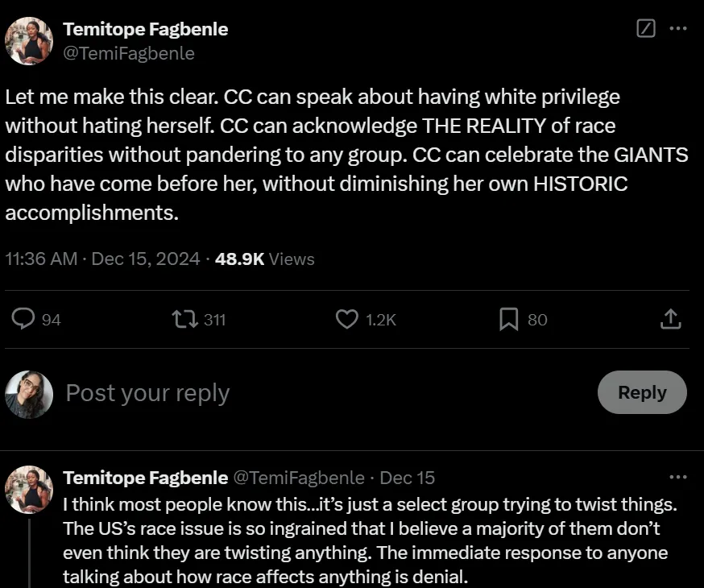Click the retweet icon showing 311 reposts
Screen dimensions: 704x588
(x=186, y=319)
